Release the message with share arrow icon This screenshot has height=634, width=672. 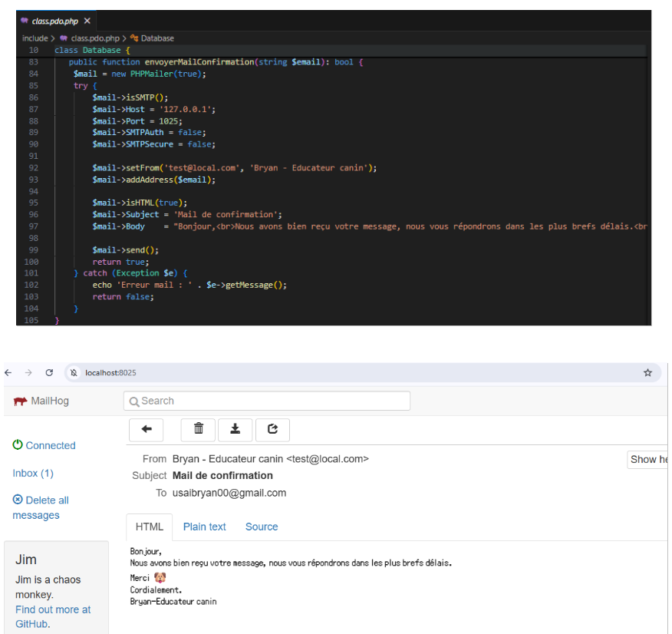[x=272, y=430]
